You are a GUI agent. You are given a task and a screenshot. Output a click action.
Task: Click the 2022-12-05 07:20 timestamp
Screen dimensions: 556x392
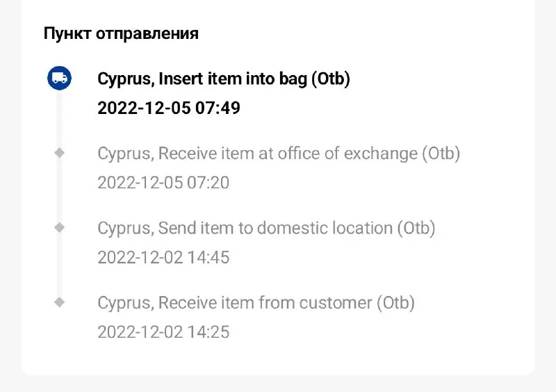163,183
